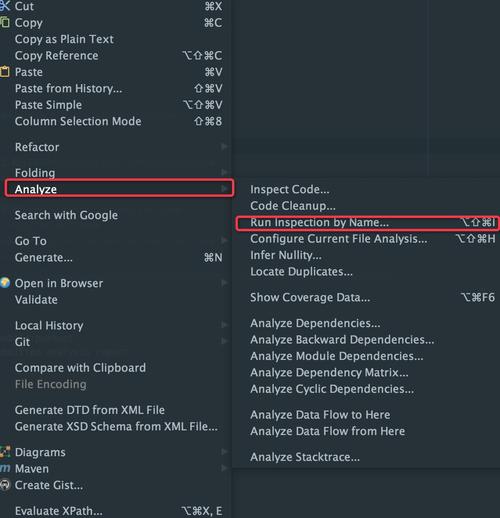Open Analyze Stacktrace dialog

pyautogui.click(x=305, y=457)
